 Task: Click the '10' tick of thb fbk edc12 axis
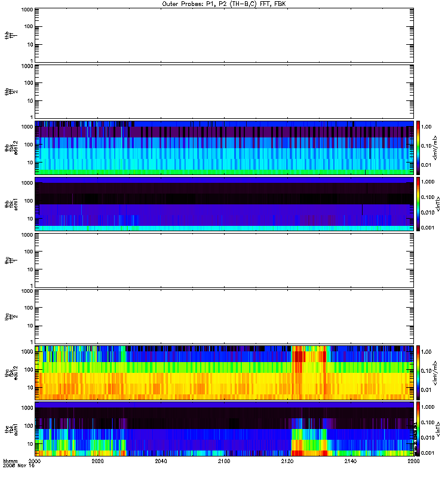pyautogui.click(x=30, y=163)
